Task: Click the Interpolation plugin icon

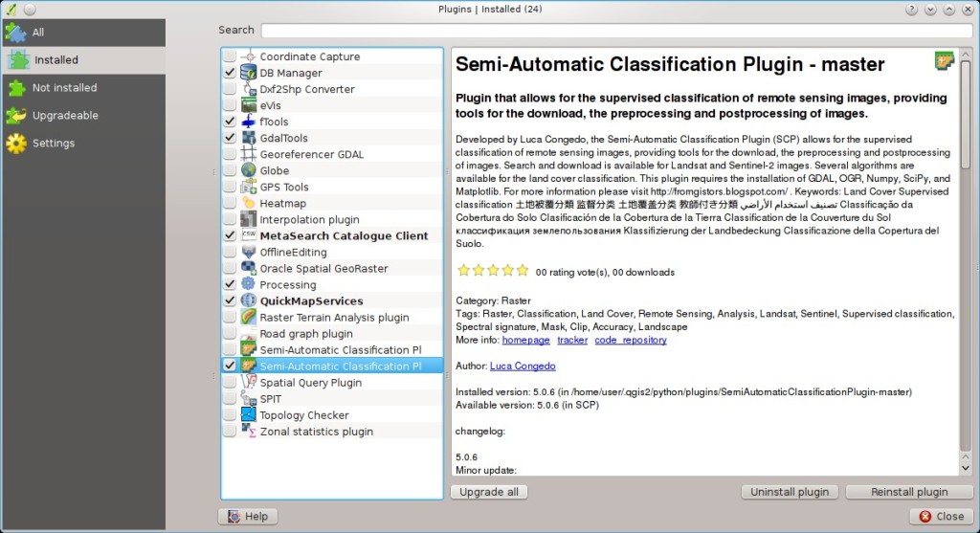Action: [x=249, y=219]
